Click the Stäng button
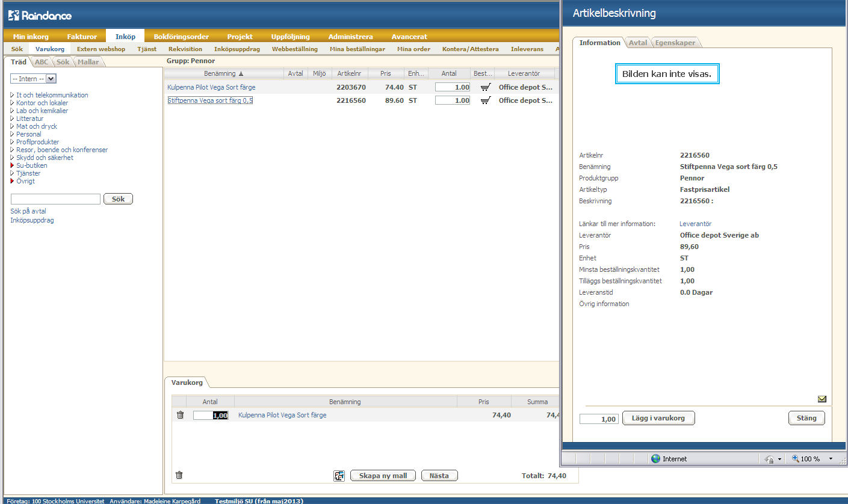This screenshot has width=848, height=504. (x=806, y=418)
